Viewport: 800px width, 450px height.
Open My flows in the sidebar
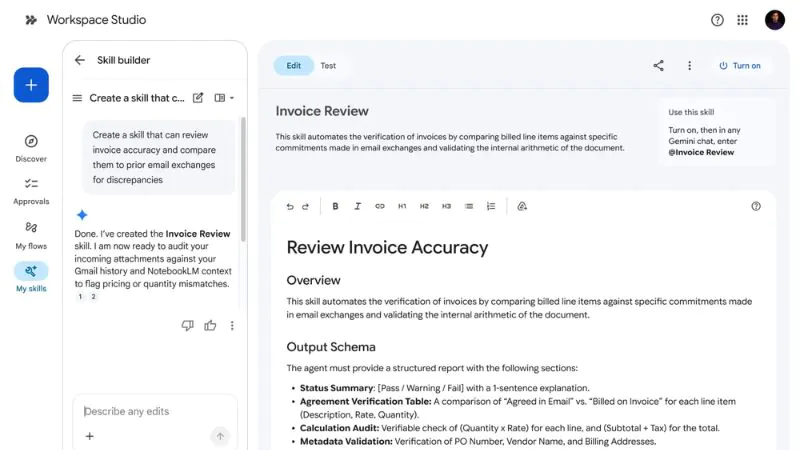pyautogui.click(x=31, y=235)
